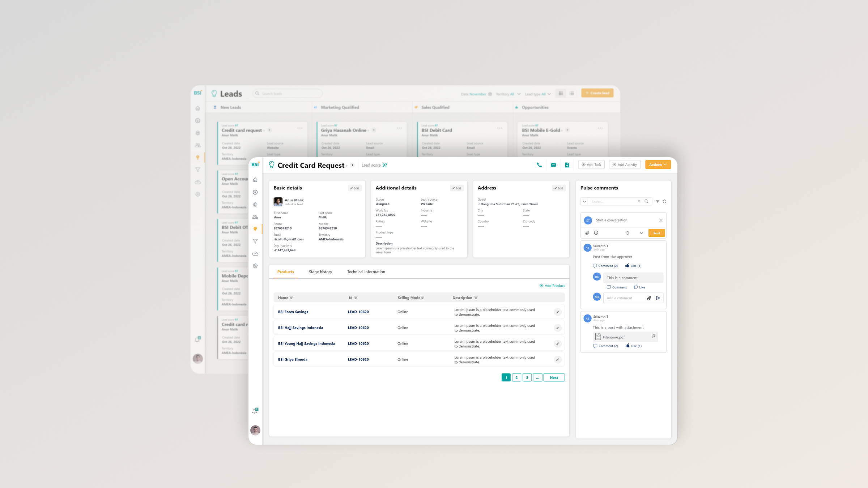The width and height of the screenshot is (868, 488).
Task: Click the phone call icon in header
Action: (539, 165)
